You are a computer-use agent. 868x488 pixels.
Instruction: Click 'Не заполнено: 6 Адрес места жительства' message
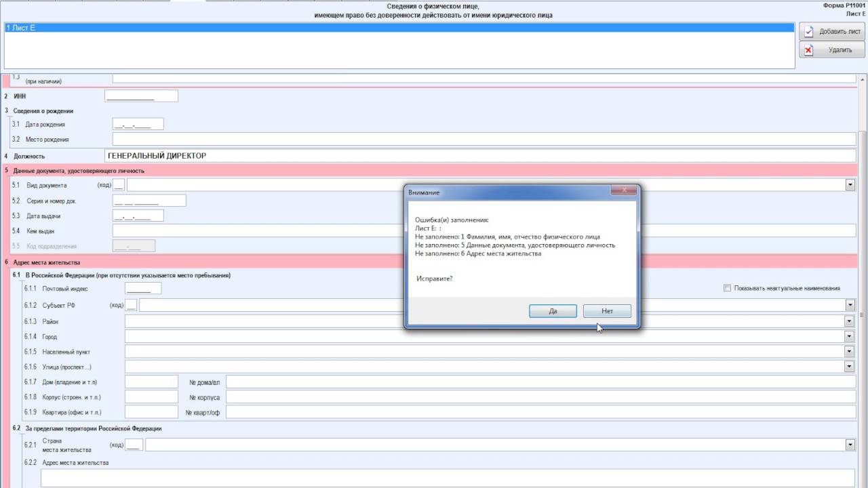tap(478, 253)
